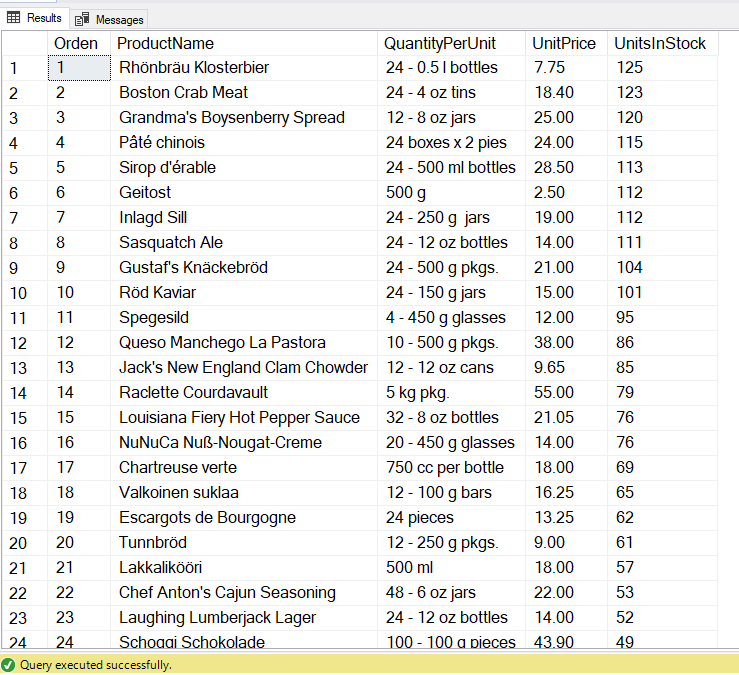Click the unit price 16.25 cell

566,493
